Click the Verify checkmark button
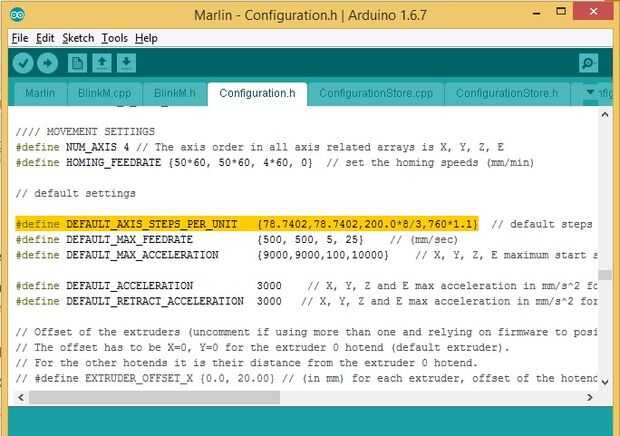The height and width of the screenshot is (436, 620). 23,63
